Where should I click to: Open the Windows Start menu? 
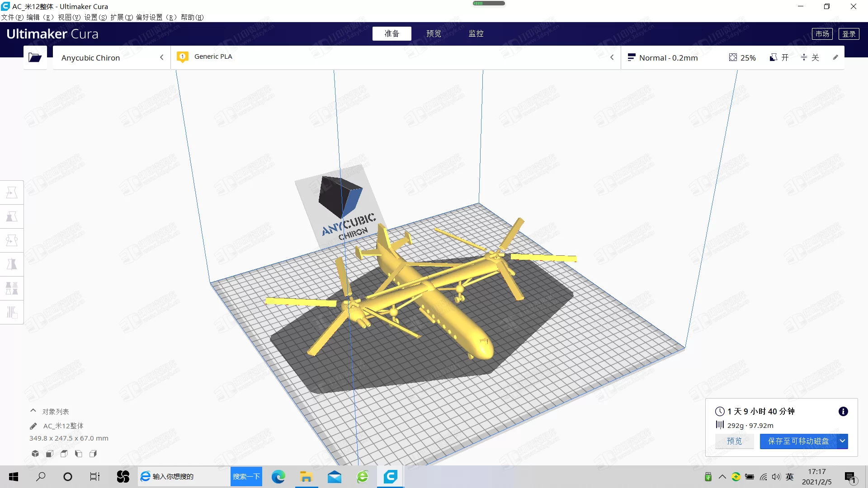pyautogui.click(x=14, y=477)
